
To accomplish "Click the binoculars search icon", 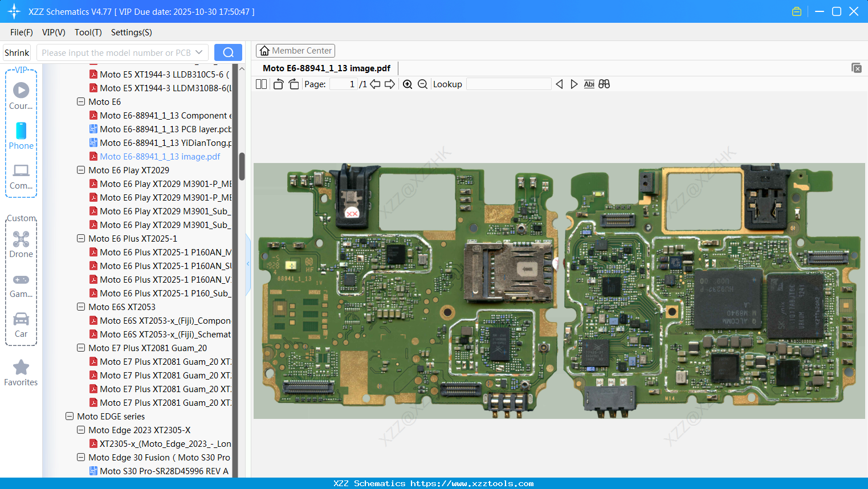I will 604,84.
